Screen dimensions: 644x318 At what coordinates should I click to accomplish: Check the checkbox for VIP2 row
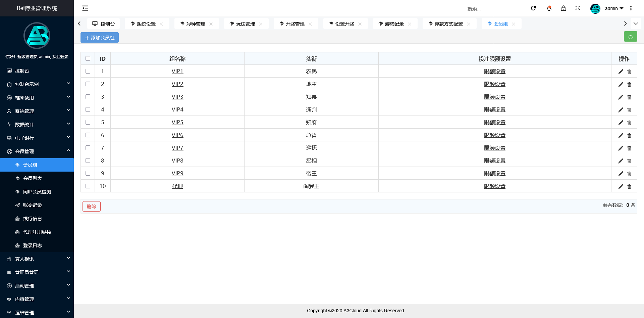pos(88,84)
